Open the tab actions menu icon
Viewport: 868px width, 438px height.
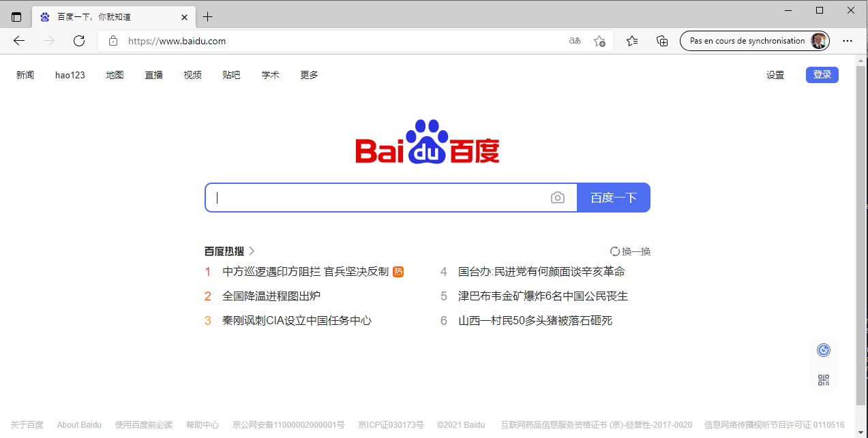(x=16, y=17)
